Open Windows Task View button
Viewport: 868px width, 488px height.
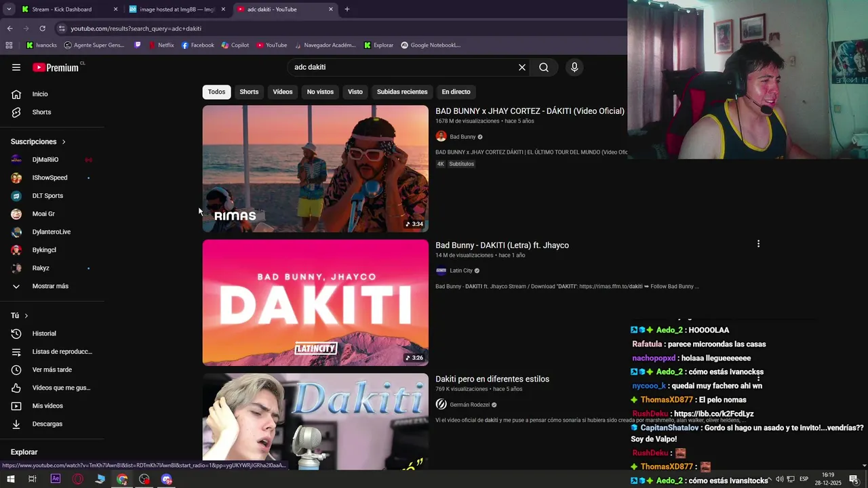pyautogui.click(x=32, y=479)
